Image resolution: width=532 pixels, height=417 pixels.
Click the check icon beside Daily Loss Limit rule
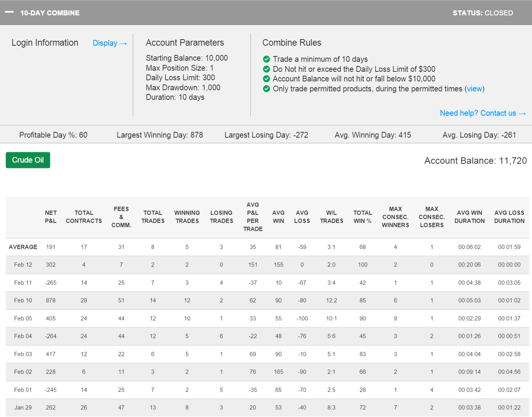click(266, 69)
